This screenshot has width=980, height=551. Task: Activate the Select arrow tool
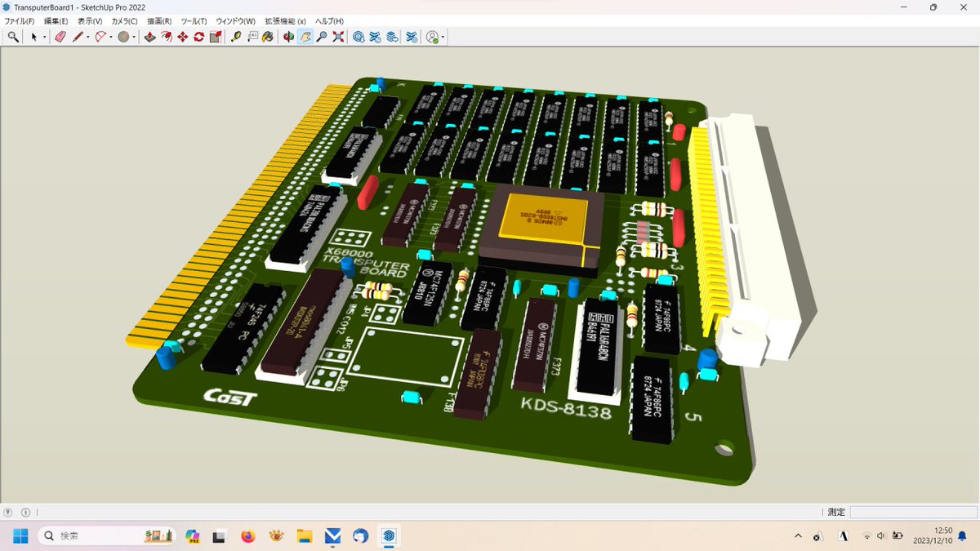coord(34,36)
